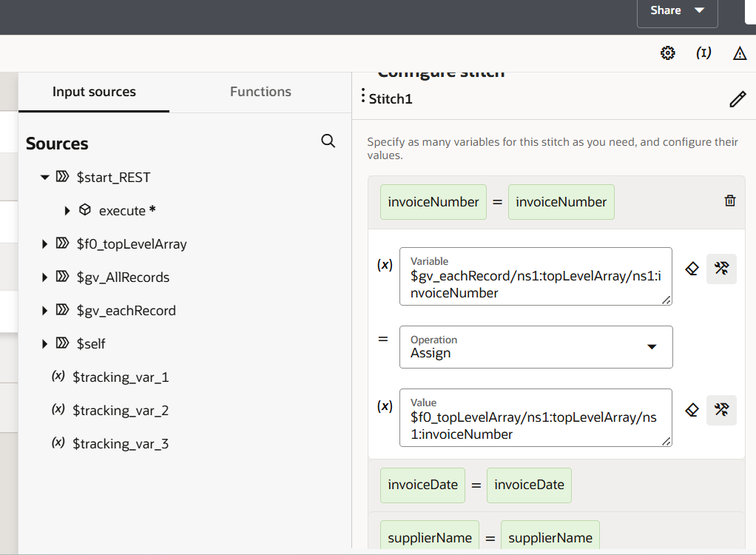Collapse the $start_REST source node
The image size is (756, 555).
pos(45,178)
